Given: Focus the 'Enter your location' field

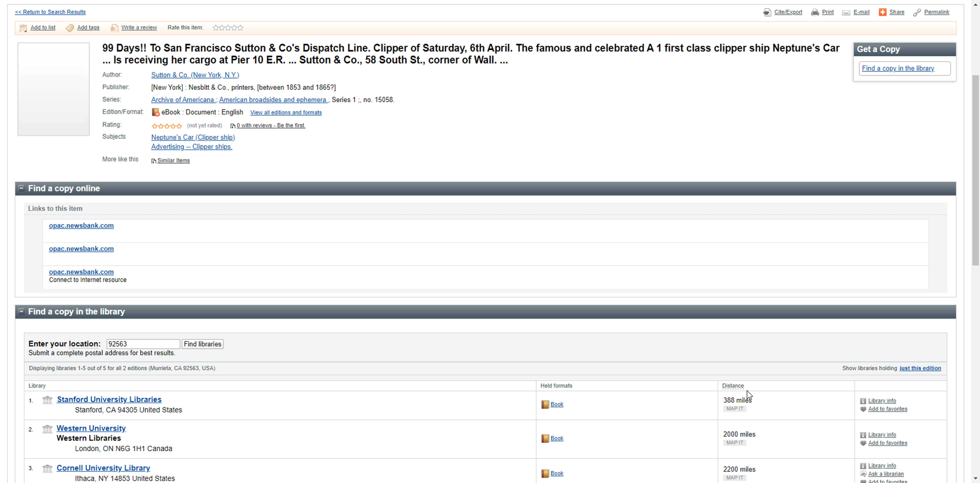Looking at the screenshot, I should 143,344.
